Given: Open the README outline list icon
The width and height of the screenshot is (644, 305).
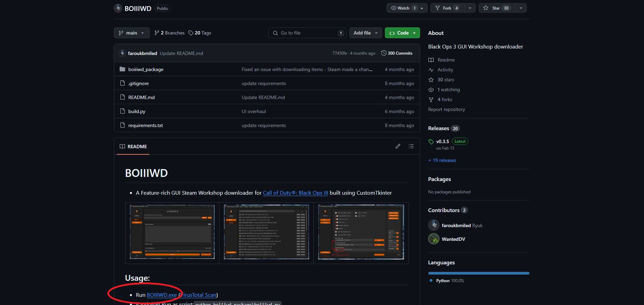Looking at the screenshot, I should pyautogui.click(x=411, y=146).
